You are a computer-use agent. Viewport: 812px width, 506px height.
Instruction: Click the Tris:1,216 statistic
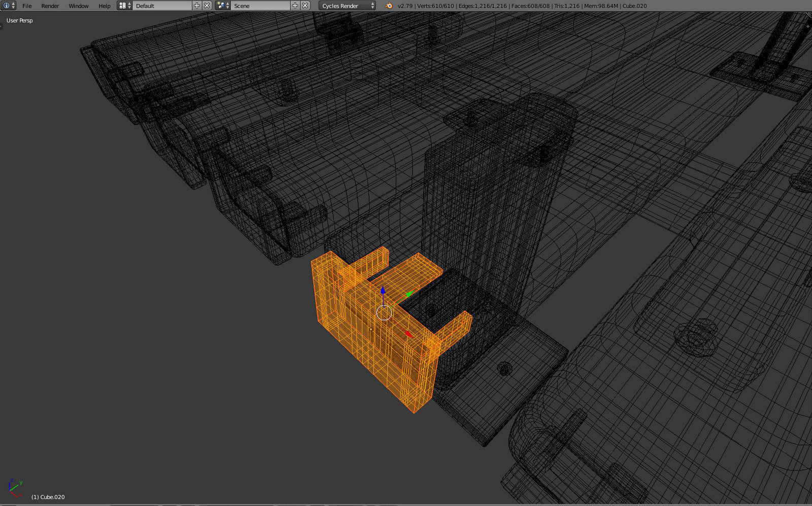567,6
